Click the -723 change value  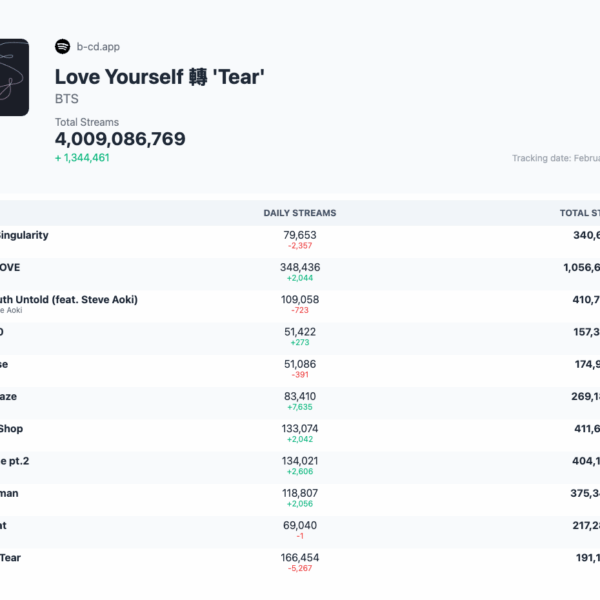point(300,310)
